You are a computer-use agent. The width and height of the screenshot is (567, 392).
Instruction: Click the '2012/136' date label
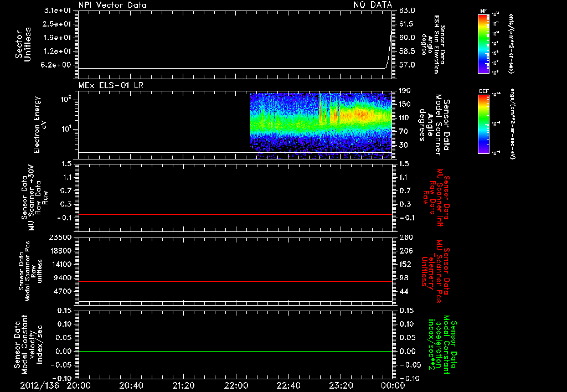(39, 385)
